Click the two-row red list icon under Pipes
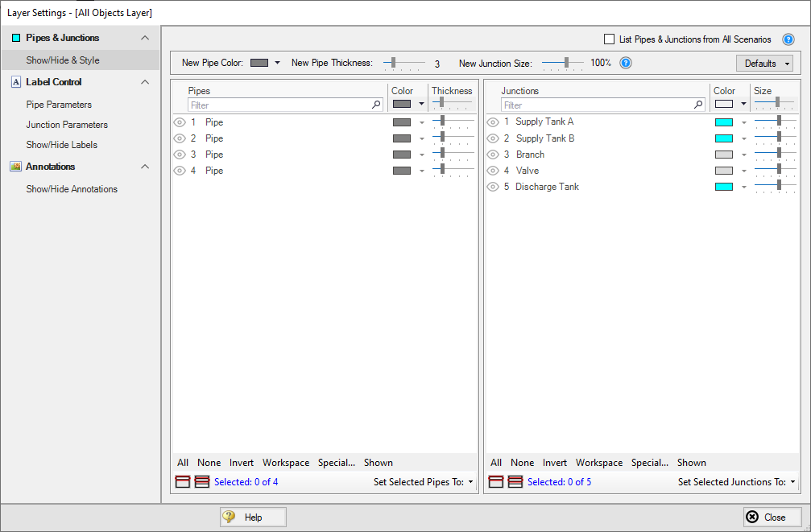 pyautogui.click(x=183, y=482)
